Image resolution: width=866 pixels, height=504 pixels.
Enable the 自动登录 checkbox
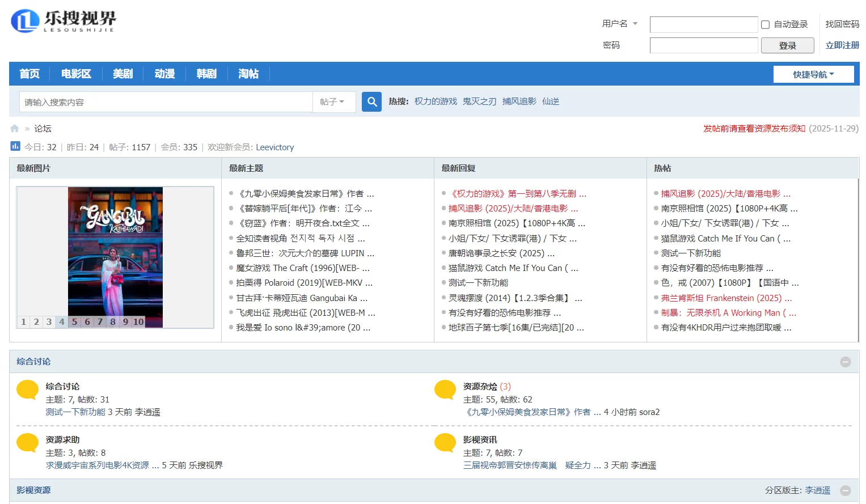coord(766,24)
